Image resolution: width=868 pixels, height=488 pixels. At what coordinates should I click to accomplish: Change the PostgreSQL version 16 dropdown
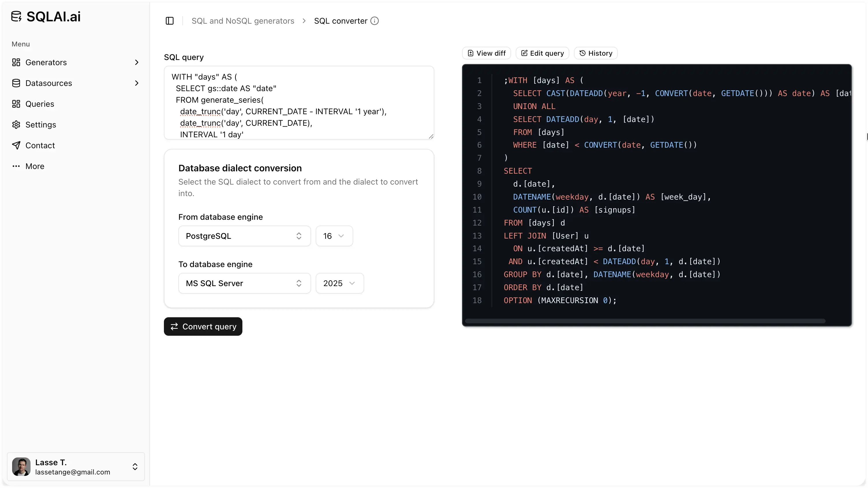[x=334, y=236]
